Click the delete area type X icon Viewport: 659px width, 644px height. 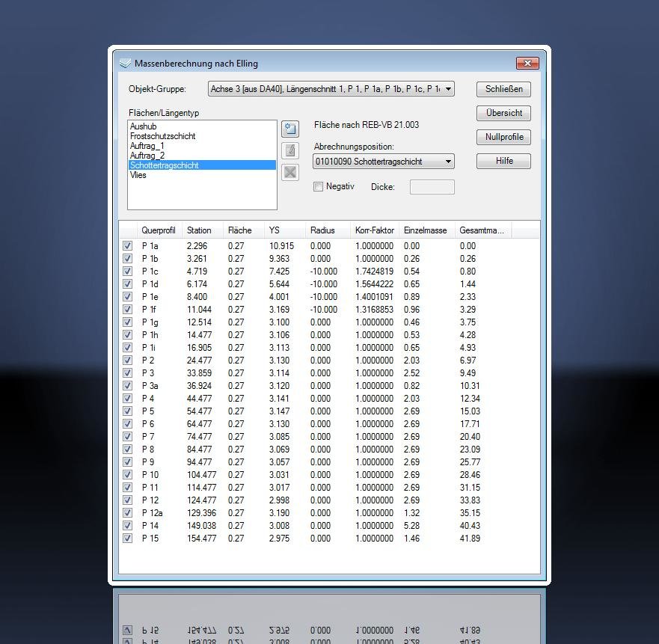click(x=290, y=172)
